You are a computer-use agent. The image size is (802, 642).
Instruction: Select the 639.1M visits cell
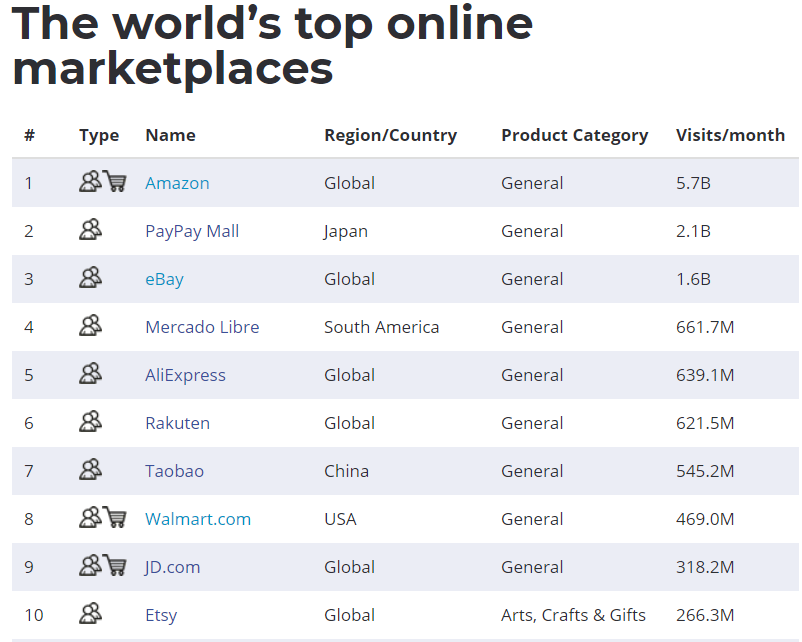[x=705, y=375]
